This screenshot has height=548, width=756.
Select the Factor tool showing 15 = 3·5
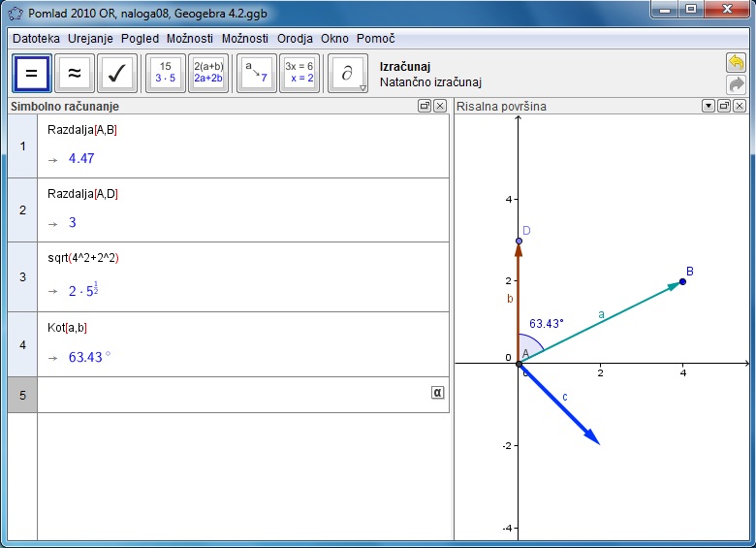pyautogui.click(x=166, y=73)
